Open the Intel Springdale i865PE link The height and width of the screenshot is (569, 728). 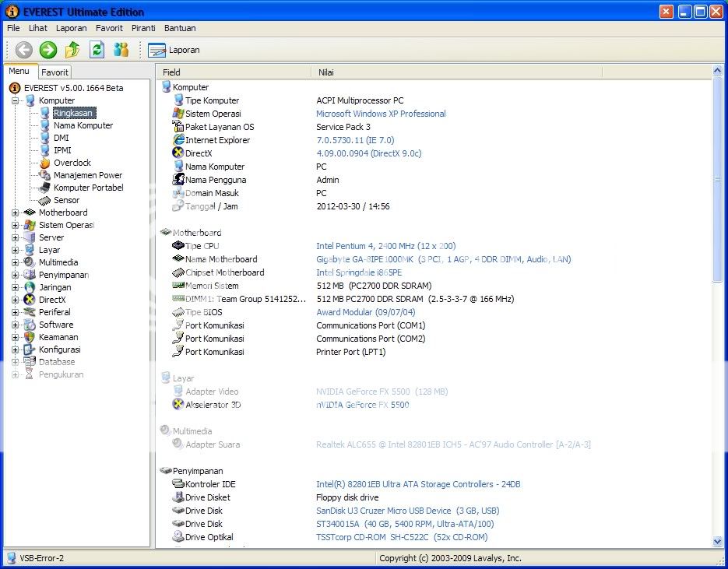click(359, 272)
